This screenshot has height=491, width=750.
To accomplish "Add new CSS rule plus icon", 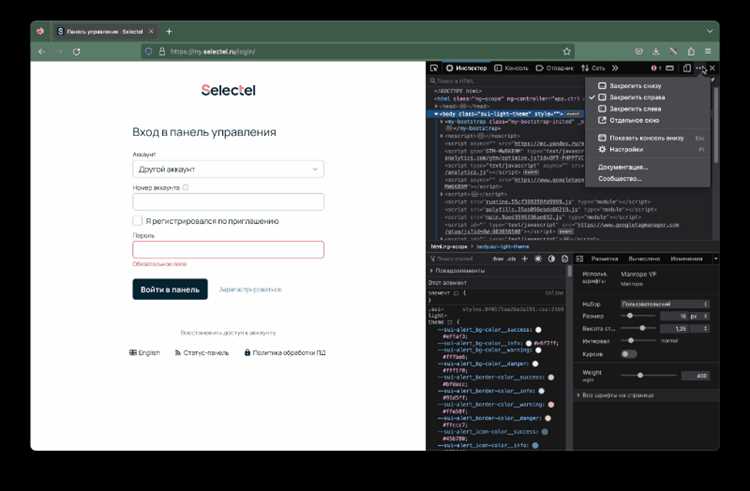I will click(525, 259).
